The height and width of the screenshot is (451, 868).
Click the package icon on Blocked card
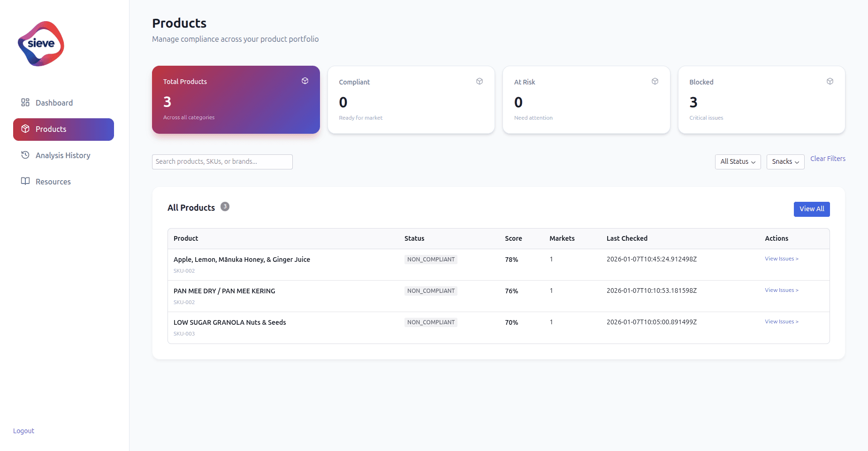830,81
